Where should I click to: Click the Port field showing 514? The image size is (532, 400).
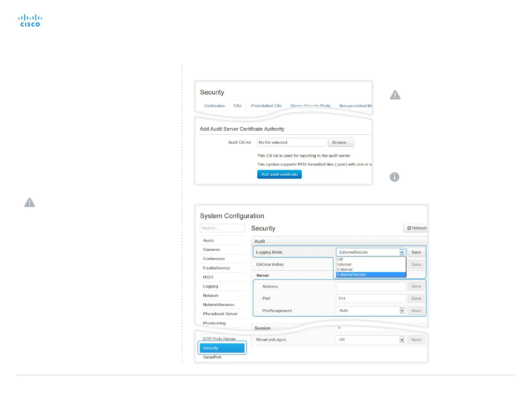coord(371,299)
